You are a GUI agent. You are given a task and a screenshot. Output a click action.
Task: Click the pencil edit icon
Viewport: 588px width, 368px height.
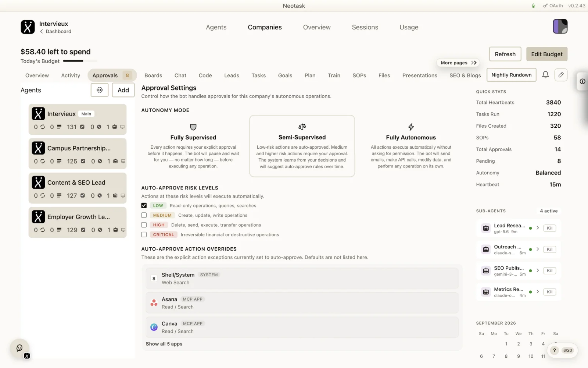tap(561, 75)
